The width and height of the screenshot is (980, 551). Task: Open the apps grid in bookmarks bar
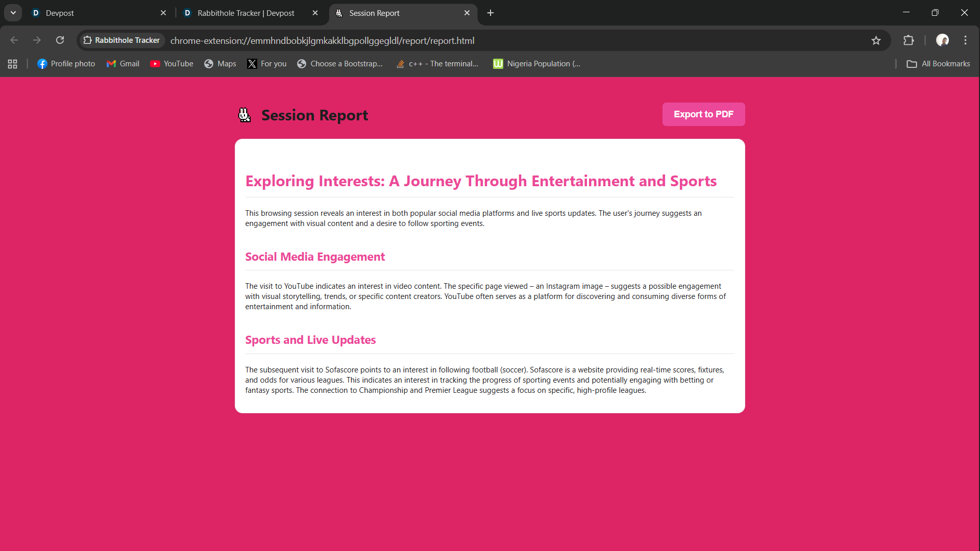pos(13,64)
